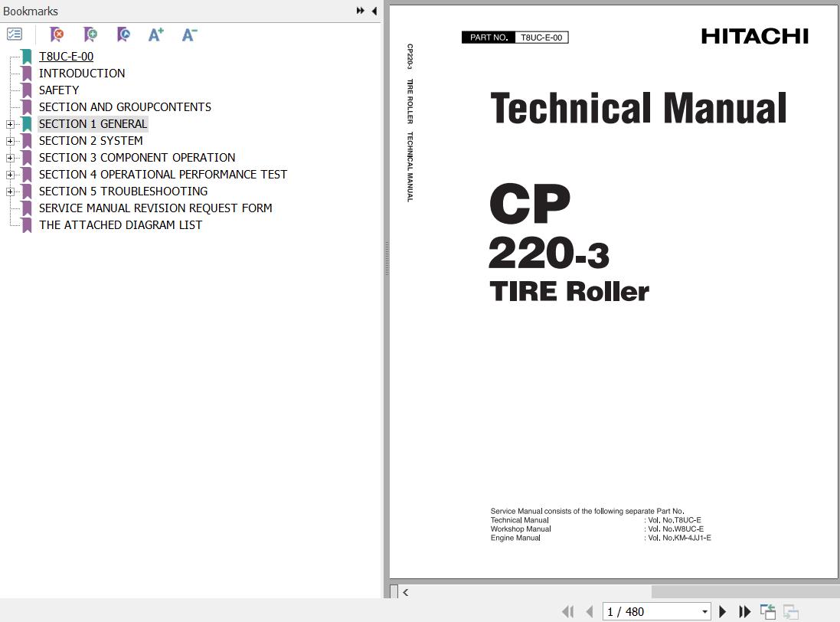The image size is (840, 622).
Task: Click the Vol. No.KM-4JJ1-E text
Action: pyautogui.click(x=679, y=538)
